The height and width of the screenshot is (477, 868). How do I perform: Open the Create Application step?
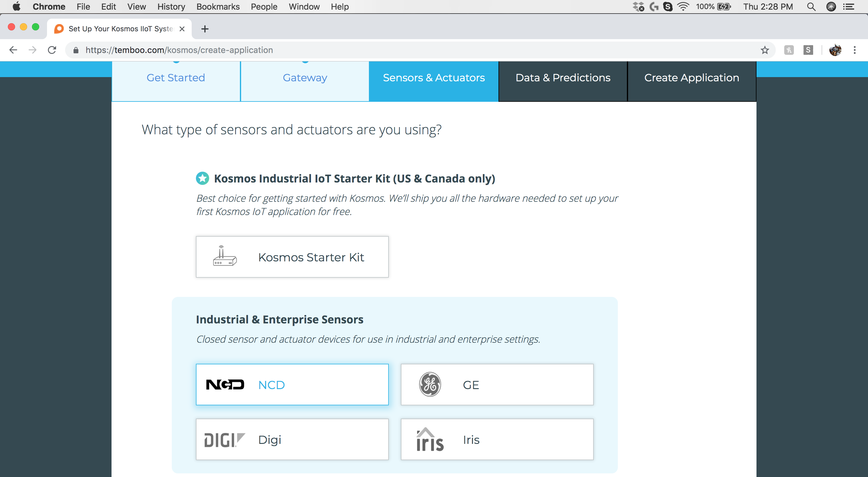pyautogui.click(x=692, y=81)
